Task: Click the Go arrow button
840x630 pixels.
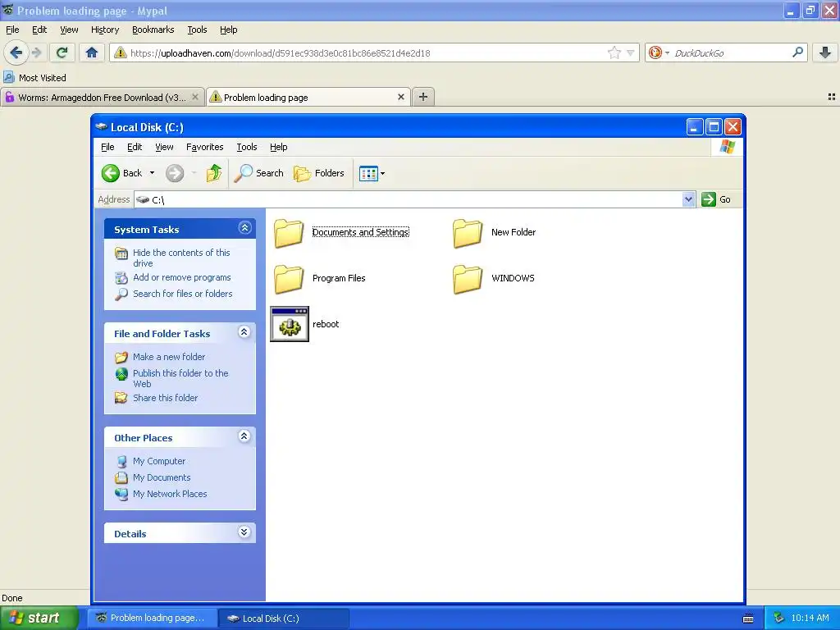Action: 708,199
